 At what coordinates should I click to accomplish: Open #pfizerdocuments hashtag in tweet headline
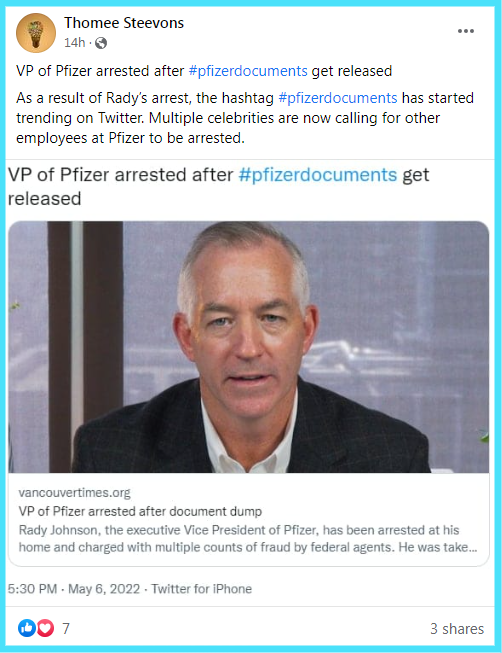318,175
